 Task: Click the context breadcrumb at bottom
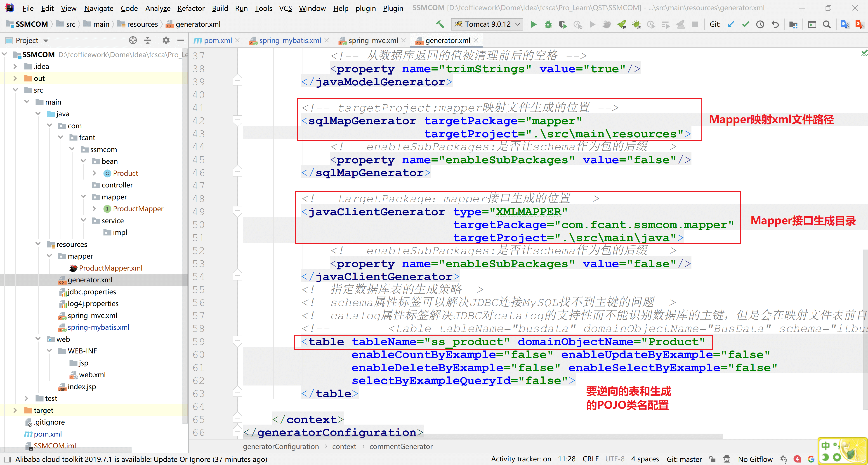click(x=344, y=446)
